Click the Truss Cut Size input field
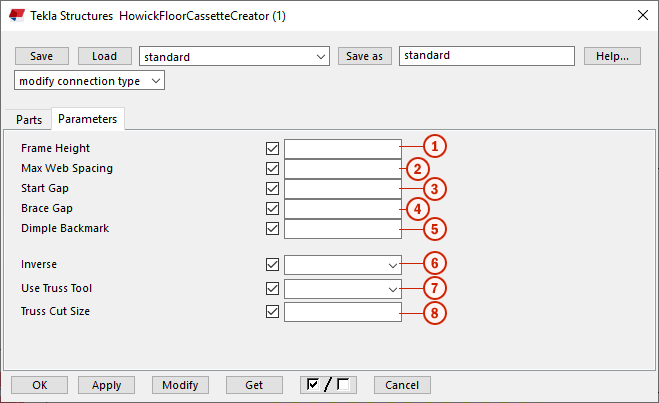The height and width of the screenshot is (403, 659). tap(343, 312)
